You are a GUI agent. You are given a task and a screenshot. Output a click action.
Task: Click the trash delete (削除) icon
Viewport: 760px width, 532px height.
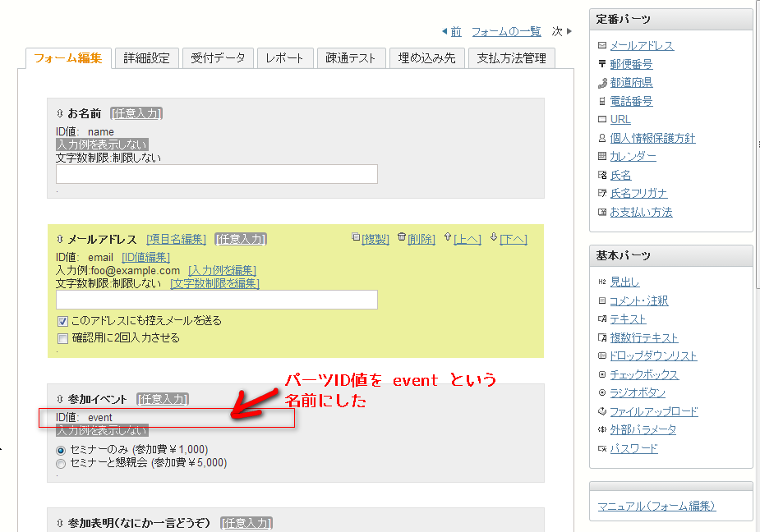pos(402,237)
